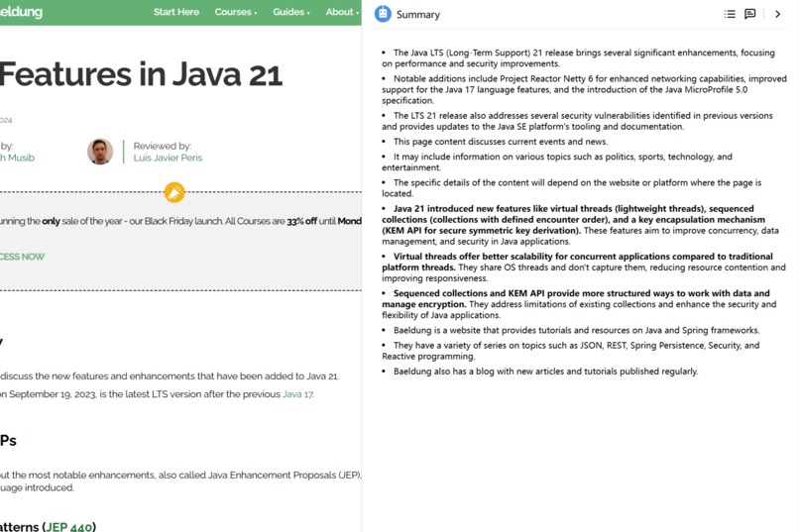Viewport: 799px width, 532px height.
Task: Click the Summary assistant robot icon
Action: 383,14
